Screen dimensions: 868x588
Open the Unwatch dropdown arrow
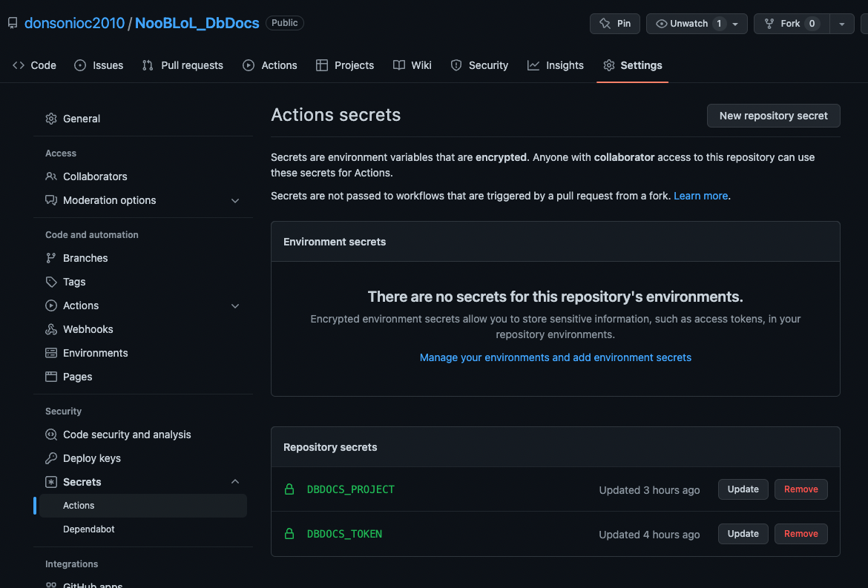(735, 24)
